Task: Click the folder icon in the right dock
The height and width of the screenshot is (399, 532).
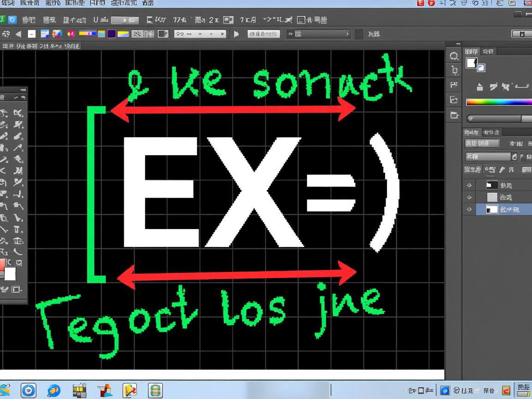Action: coord(454,115)
